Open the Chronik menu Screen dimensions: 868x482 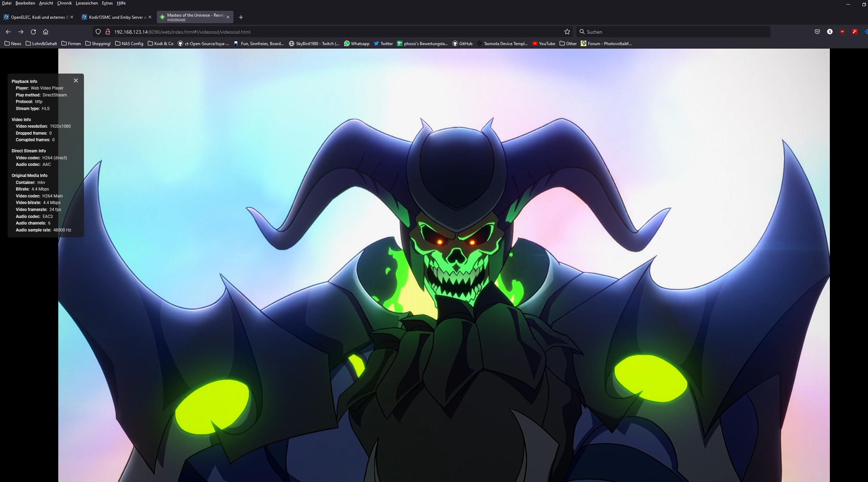coord(65,3)
